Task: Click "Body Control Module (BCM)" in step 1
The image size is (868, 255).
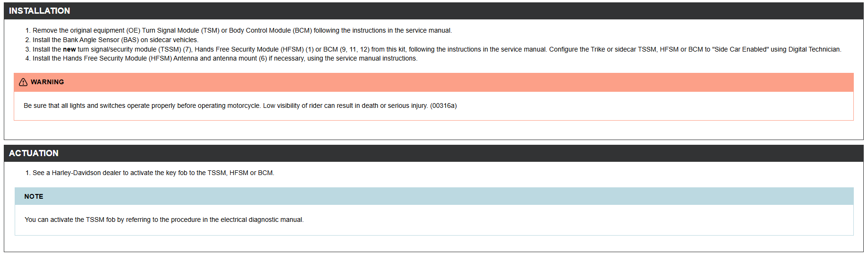Action: [270, 30]
